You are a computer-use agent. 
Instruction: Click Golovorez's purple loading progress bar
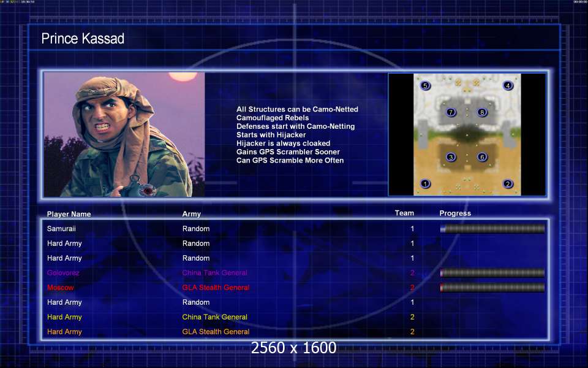[x=492, y=272]
